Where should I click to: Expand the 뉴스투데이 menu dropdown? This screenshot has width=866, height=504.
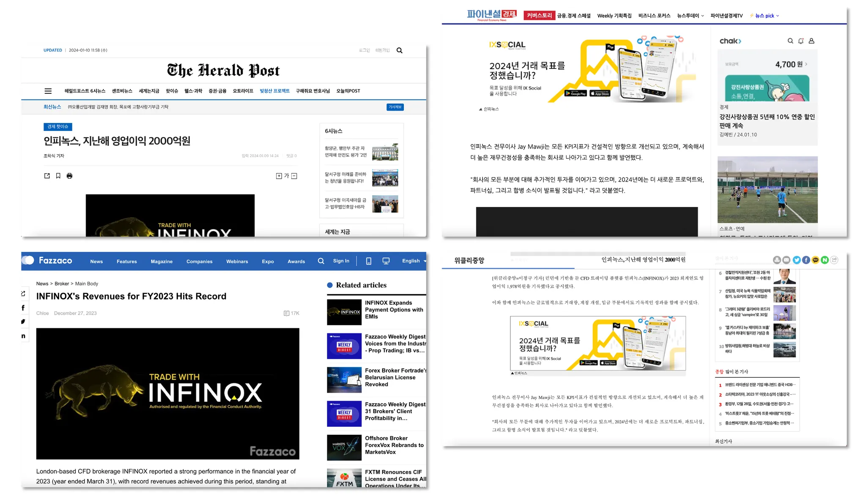pyautogui.click(x=690, y=16)
